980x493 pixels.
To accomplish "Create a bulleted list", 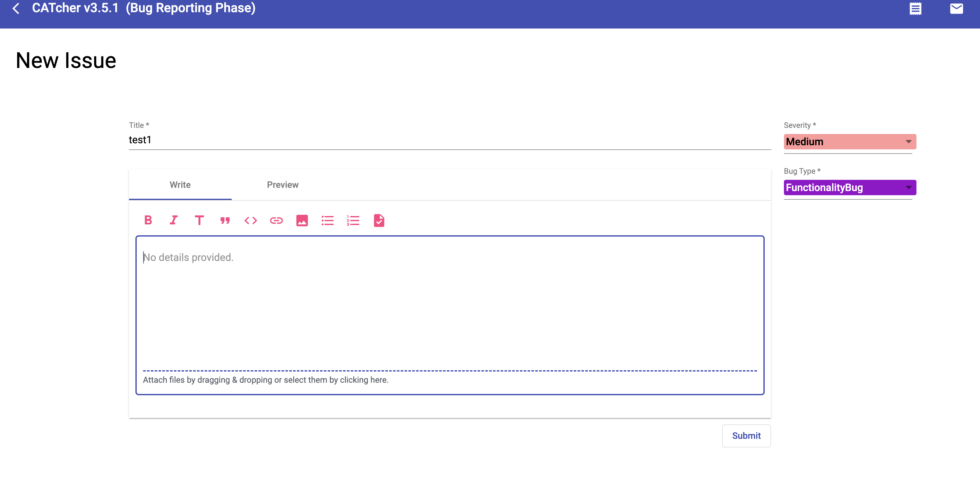I will (x=327, y=221).
